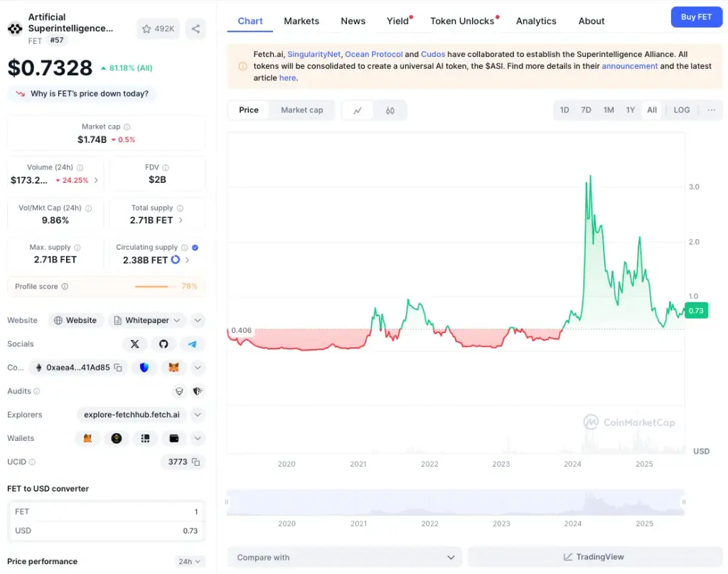Click the FET amount converter input field

coord(107,512)
